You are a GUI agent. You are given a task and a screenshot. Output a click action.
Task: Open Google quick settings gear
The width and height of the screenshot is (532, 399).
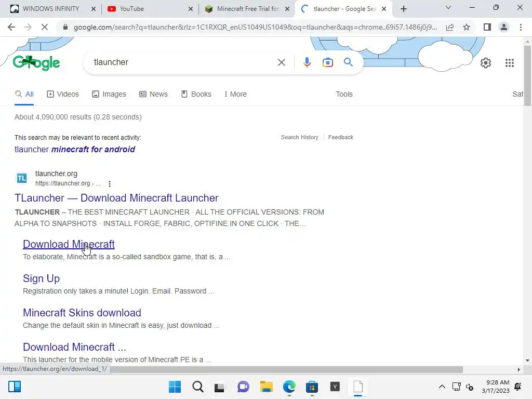(486, 63)
